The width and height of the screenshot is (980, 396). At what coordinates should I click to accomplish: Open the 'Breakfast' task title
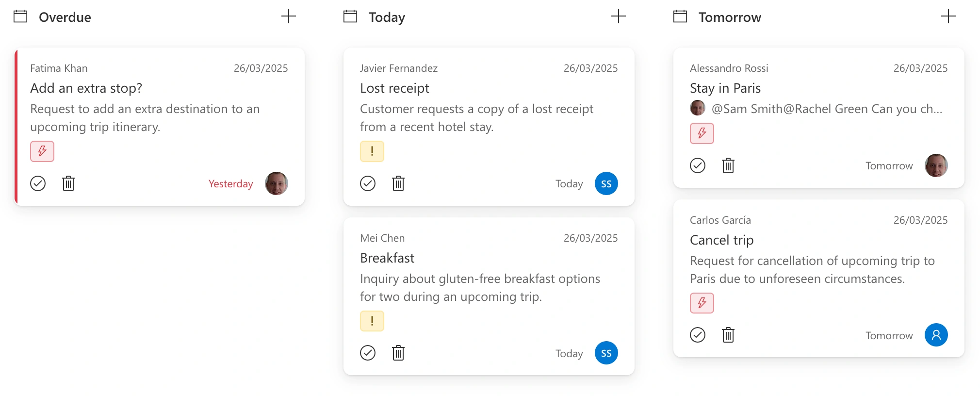click(387, 258)
